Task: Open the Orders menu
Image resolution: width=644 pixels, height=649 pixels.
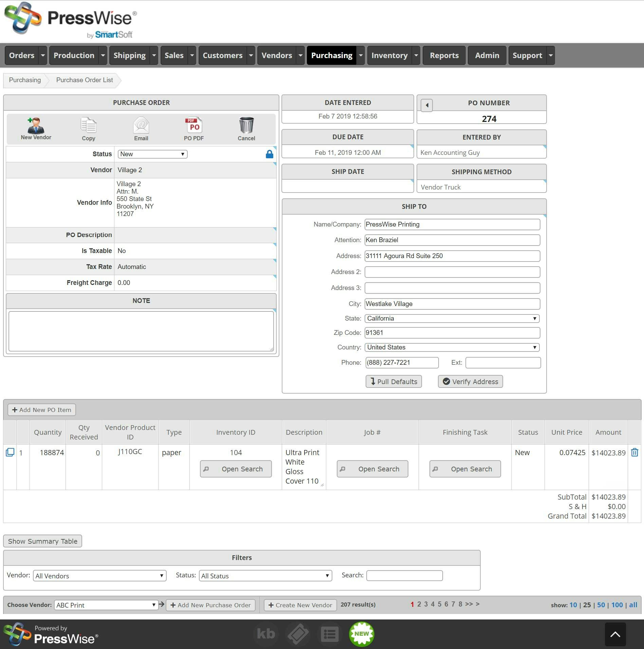Action: click(22, 55)
